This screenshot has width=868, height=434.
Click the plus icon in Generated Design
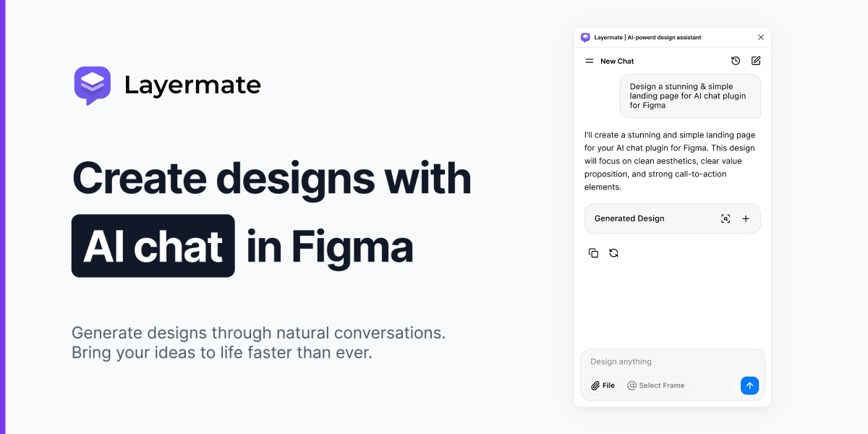tap(746, 218)
